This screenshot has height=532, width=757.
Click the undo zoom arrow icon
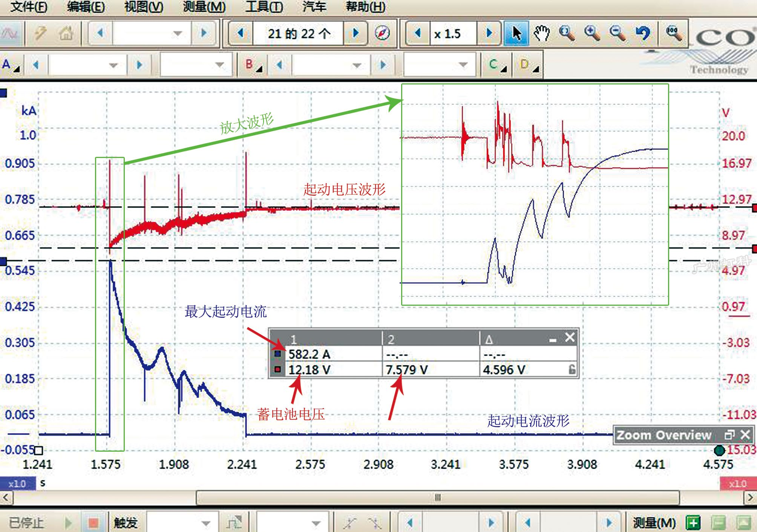tap(643, 33)
